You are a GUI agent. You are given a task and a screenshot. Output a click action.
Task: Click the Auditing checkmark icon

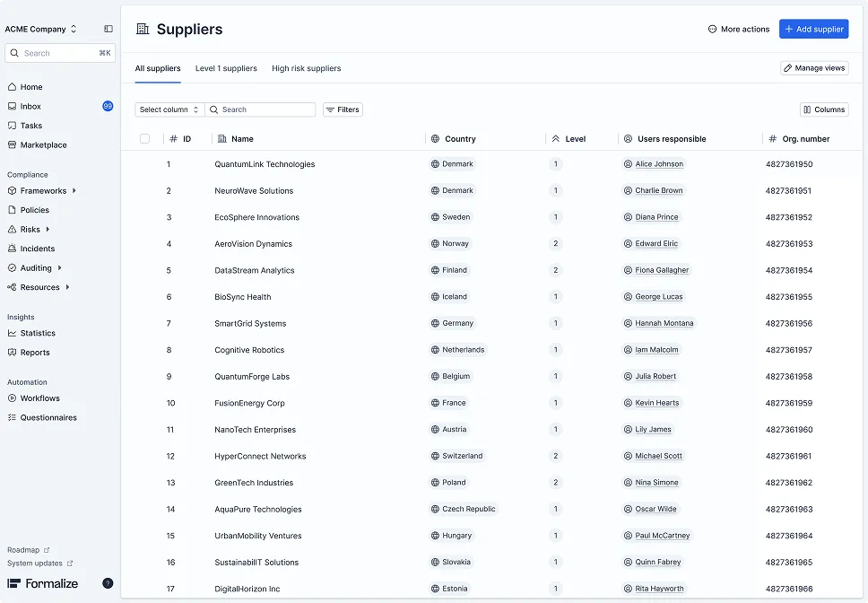13,268
